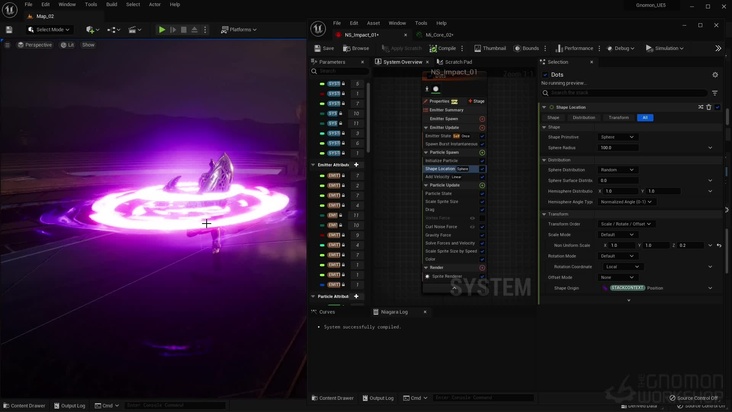This screenshot has width=732, height=412.
Task: Click the randomize icon on Shape Location header
Action: pyautogui.click(x=701, y=107)
